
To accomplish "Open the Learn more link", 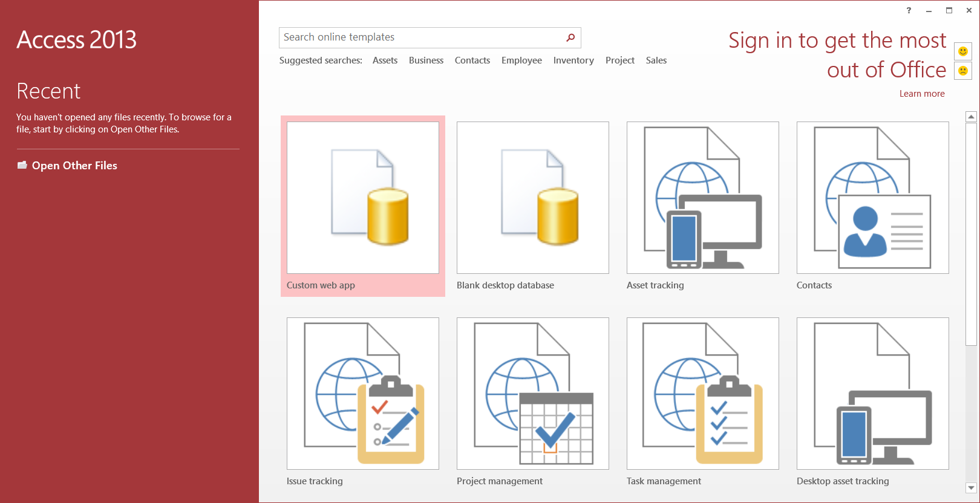I will pyautogui.click(x=922, y=94).
